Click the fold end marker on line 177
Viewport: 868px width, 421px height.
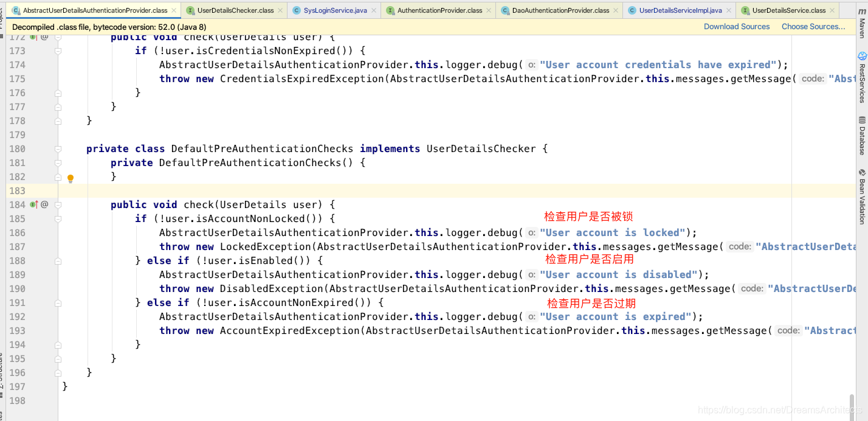tap(58, 107)
